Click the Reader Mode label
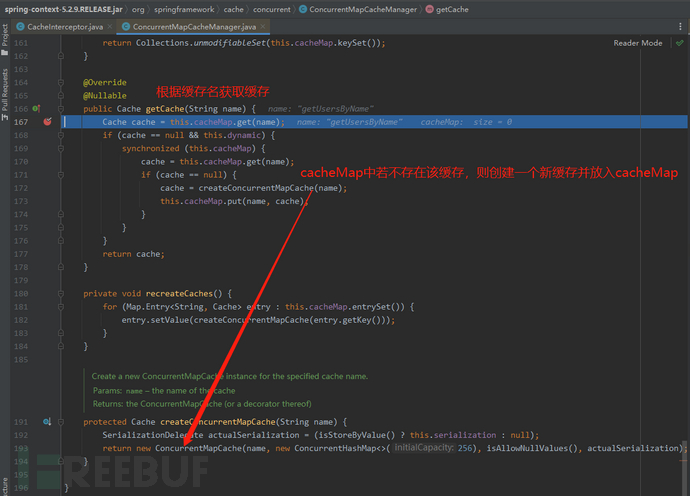 point(638,43)
